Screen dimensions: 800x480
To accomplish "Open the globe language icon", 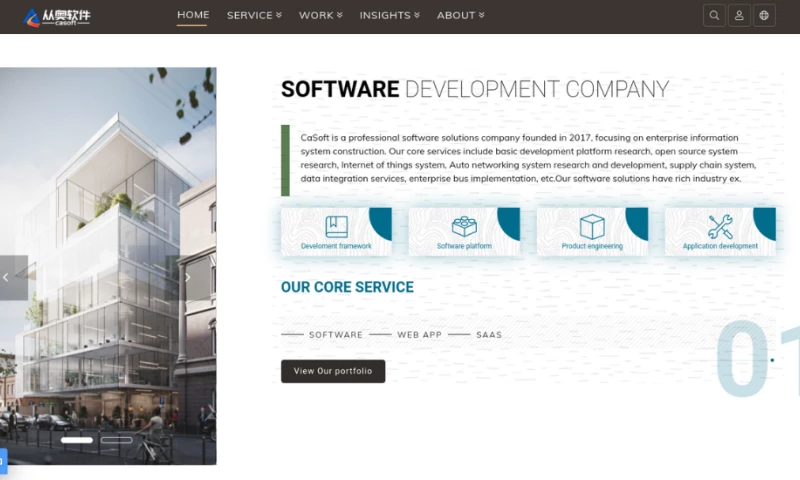I will (x=764, y=15).
